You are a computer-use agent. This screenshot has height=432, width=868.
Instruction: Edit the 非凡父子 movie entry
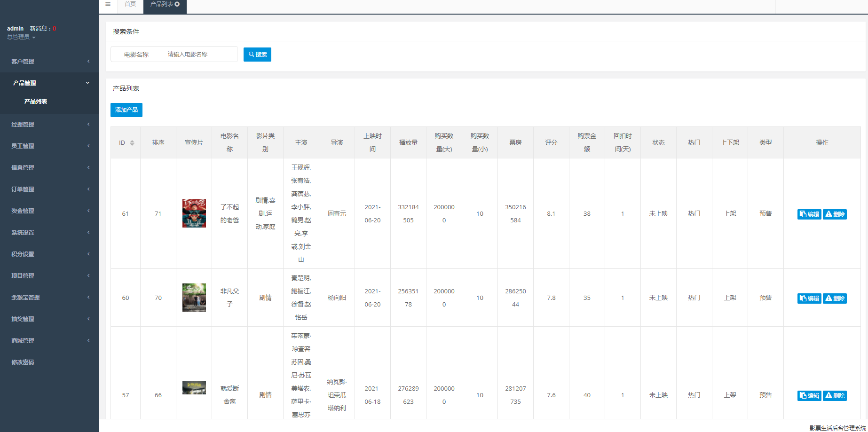(x=809, y=298)
